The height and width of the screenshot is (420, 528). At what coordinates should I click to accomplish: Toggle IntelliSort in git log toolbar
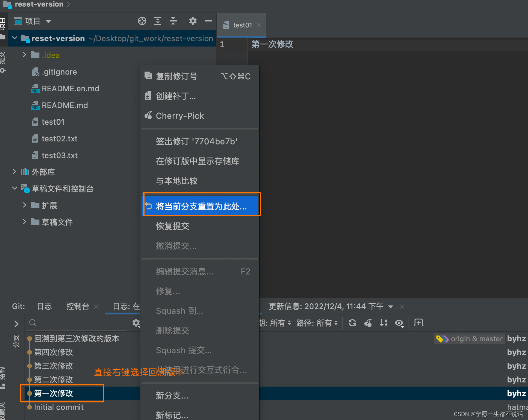[383, 323]
